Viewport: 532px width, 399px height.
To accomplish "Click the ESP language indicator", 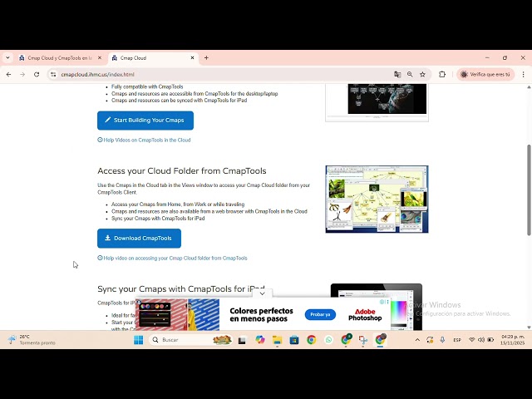I will pyautogui.click(x=457, y=340).
